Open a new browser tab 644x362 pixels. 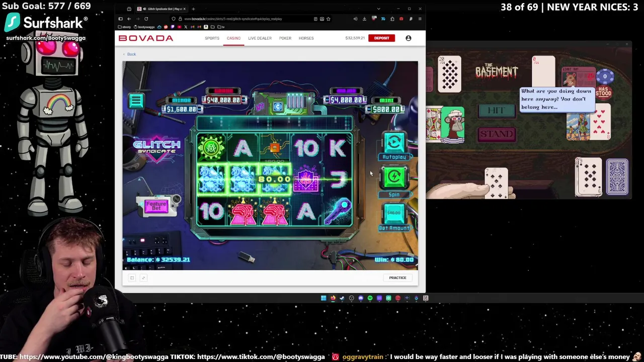(x=193, y=9)
